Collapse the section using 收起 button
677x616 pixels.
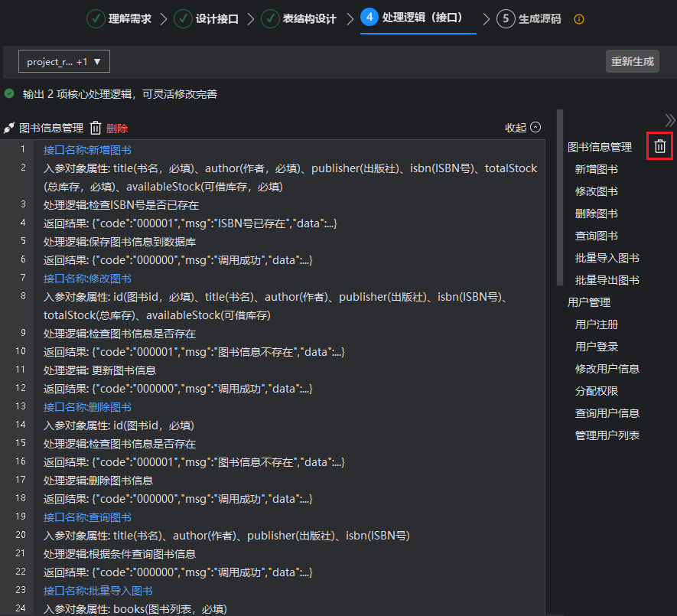pos(522,128)
